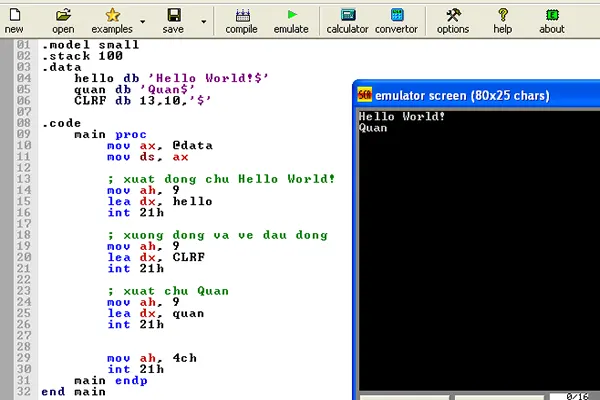600x400 pixels.
Task: Click the 'mov ah, 4ch' instruction line
Action: [159, 357]
